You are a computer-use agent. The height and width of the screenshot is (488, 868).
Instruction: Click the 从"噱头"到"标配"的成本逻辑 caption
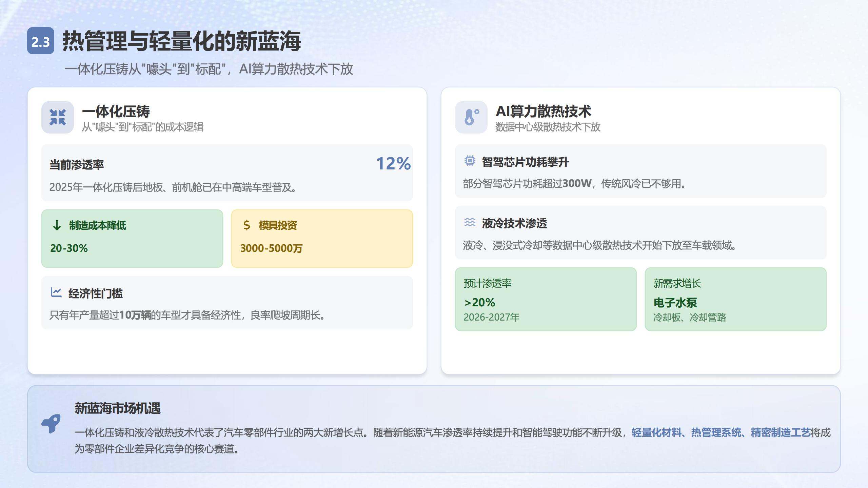pyautogui.click(x=142, y=127)
